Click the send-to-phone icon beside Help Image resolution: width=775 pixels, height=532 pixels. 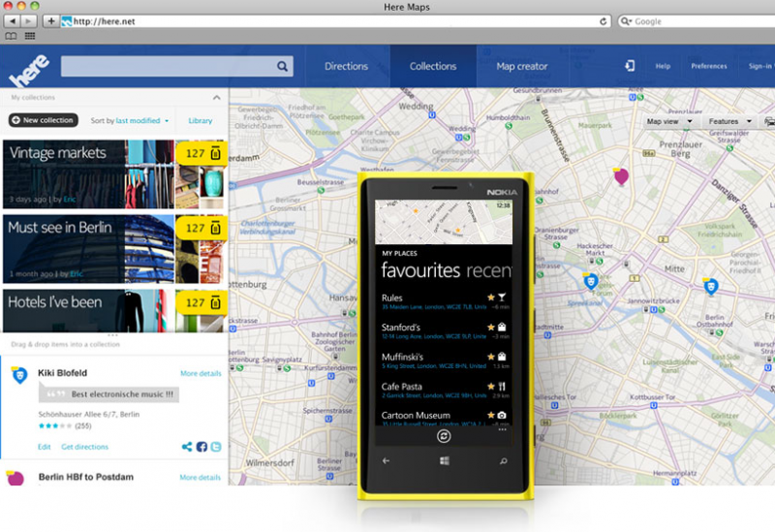pos(630,66)
